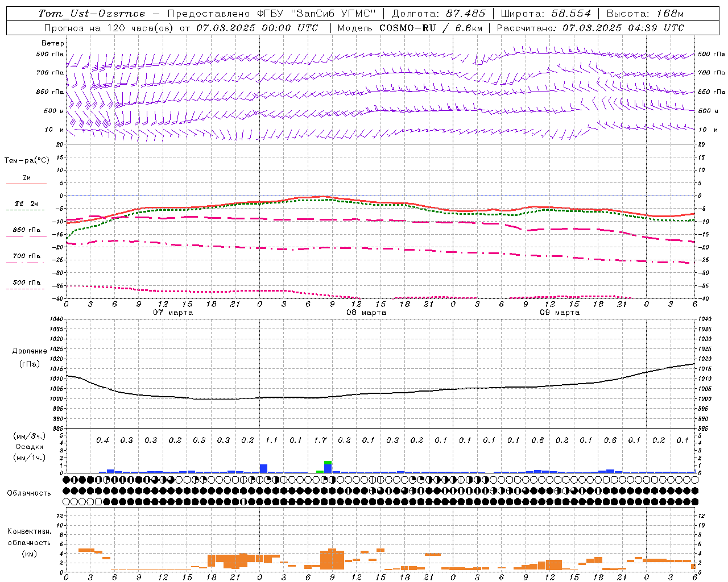Click the Тем-ра(°C) axis label
This screenshot has width=728, height=582.
[x=27, y=161]
